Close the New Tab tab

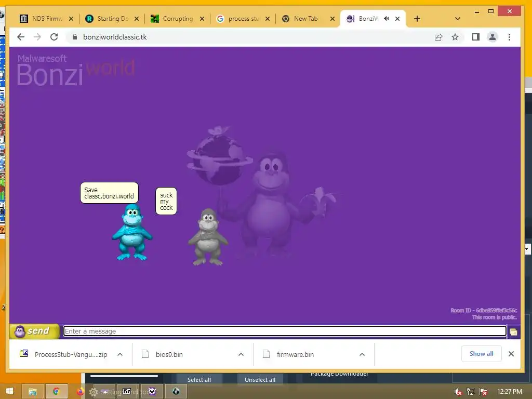332,19
